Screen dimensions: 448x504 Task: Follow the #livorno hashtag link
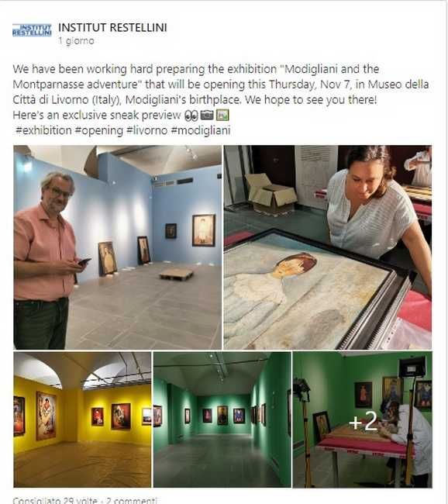pos(147,130)
